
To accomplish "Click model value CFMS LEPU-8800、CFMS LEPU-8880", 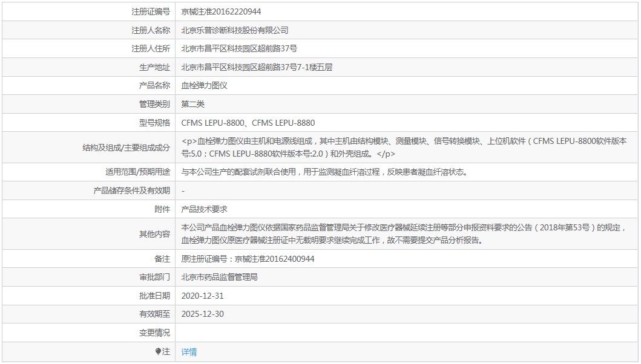I will (x=248, y=123).
